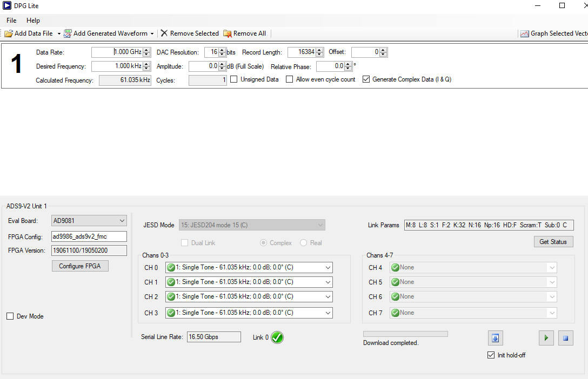Increase Data Rate with the up stepper
588x379 pixels.
(147, 50)
